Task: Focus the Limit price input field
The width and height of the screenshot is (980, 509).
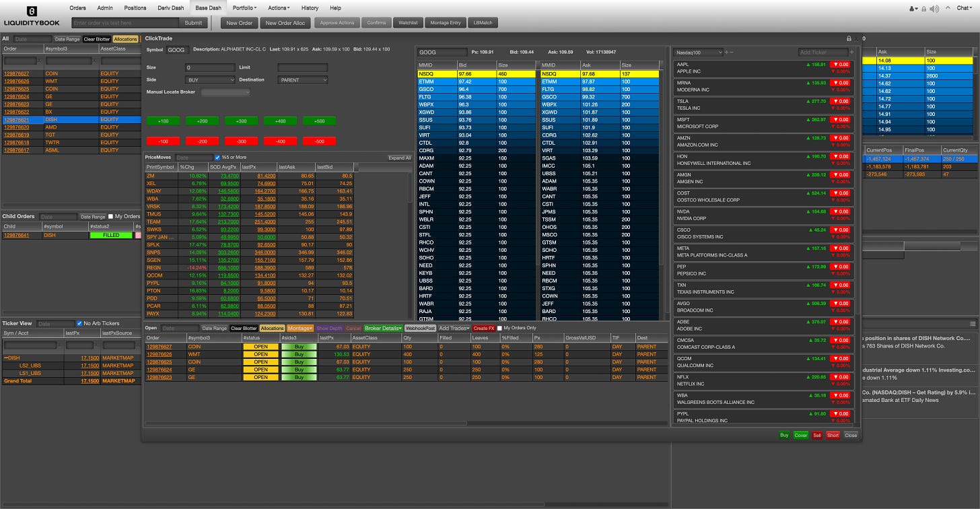Action: [303, 67]
